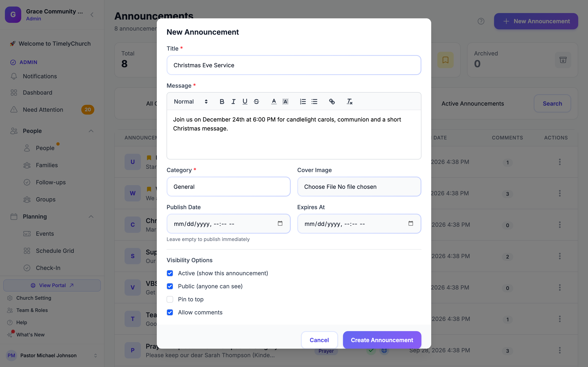588x367 pixels.
Task: Toggle bold formatting in message editor
Action: [x=222, y=102]
